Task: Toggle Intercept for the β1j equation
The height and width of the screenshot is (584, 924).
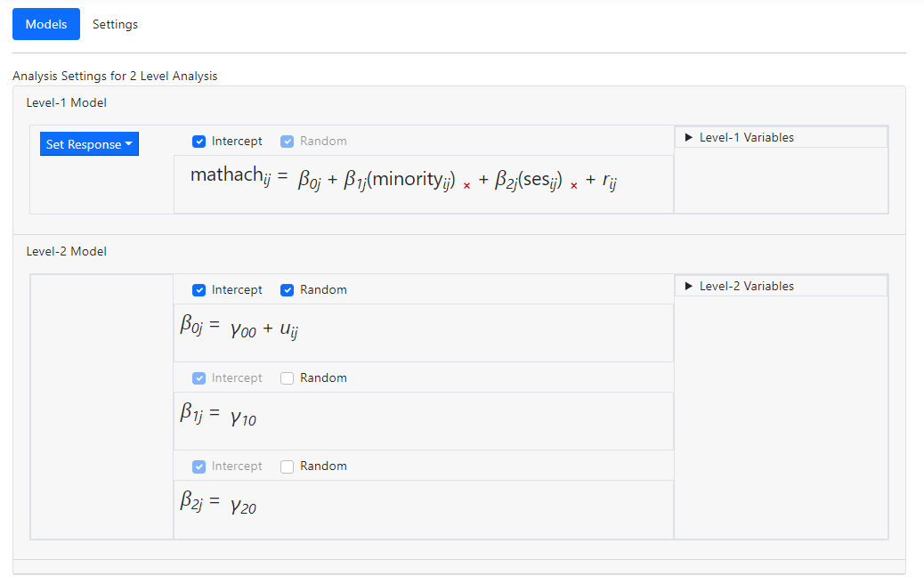Action: [199, 378]
